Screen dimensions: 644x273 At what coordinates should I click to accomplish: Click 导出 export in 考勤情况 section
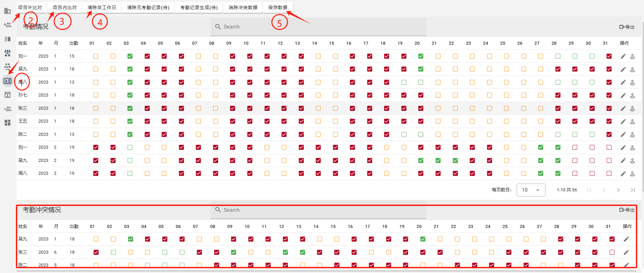click(x=627, y=27)
